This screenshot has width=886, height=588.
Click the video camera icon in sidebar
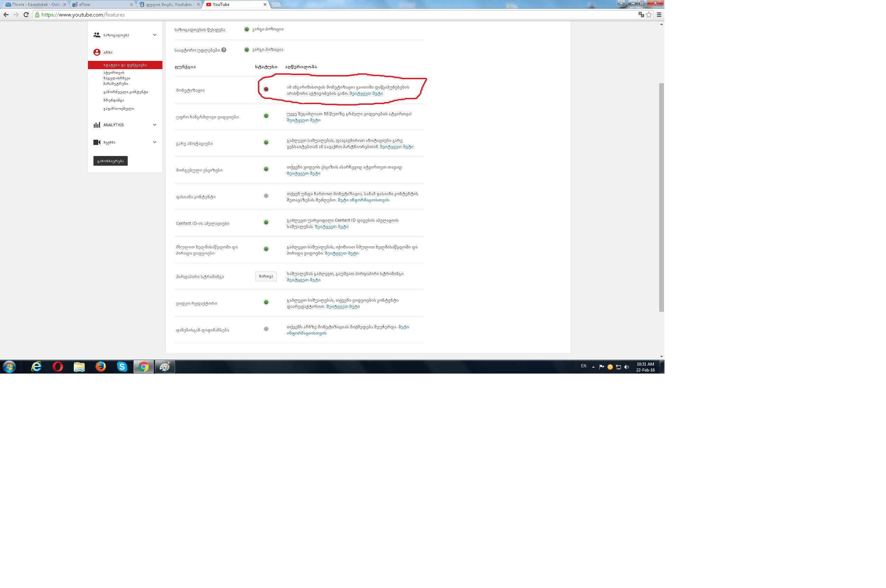pos(97,142)
